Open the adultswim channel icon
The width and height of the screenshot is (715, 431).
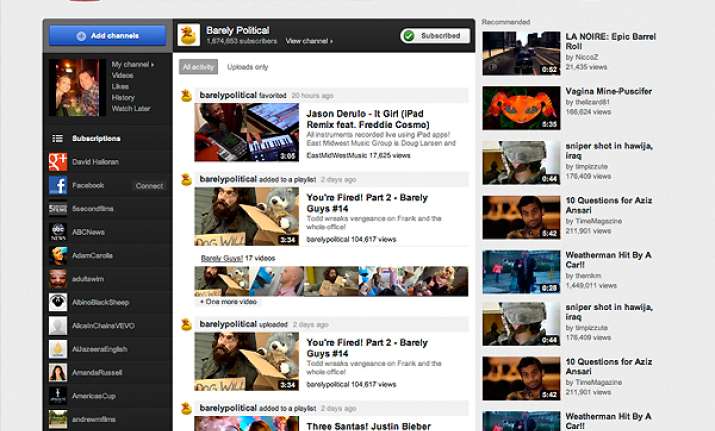pos(58,279)
